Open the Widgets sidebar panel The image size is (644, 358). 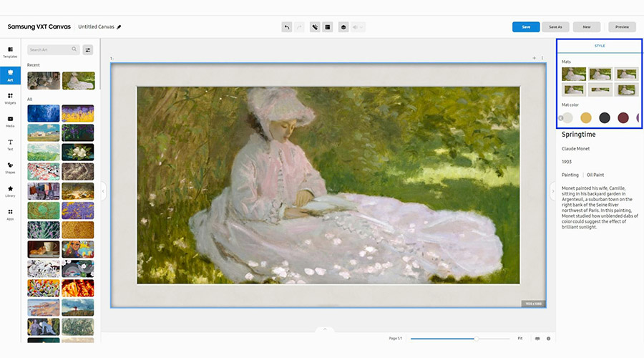(10, 99)
